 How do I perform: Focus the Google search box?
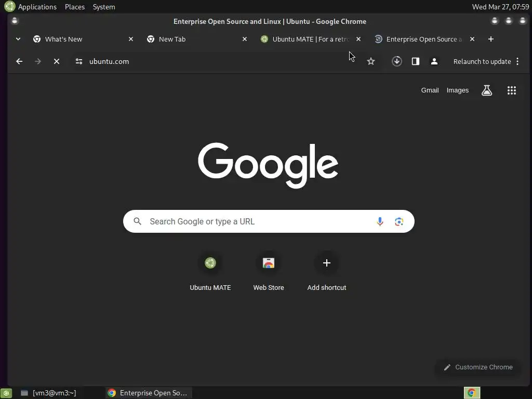(x=269, y=221)
